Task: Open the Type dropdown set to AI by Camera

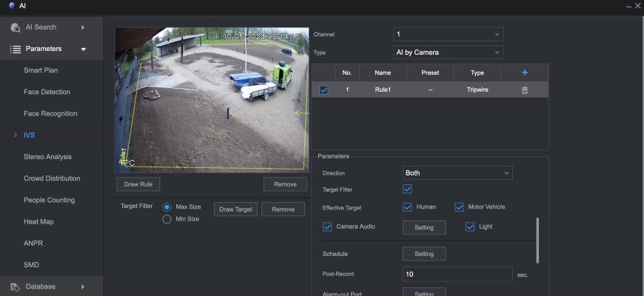Action: pyautogui.click(x=448, y=53)
